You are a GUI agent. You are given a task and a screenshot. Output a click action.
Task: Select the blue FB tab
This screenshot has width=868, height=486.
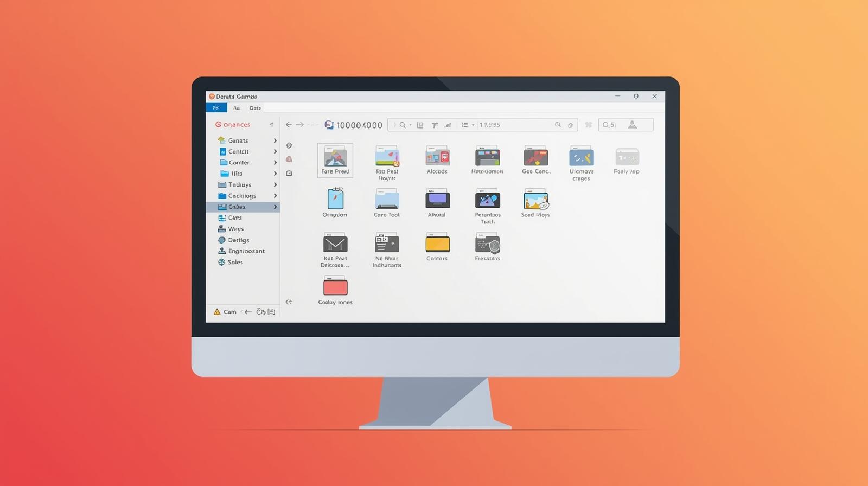tap(216, 108)
